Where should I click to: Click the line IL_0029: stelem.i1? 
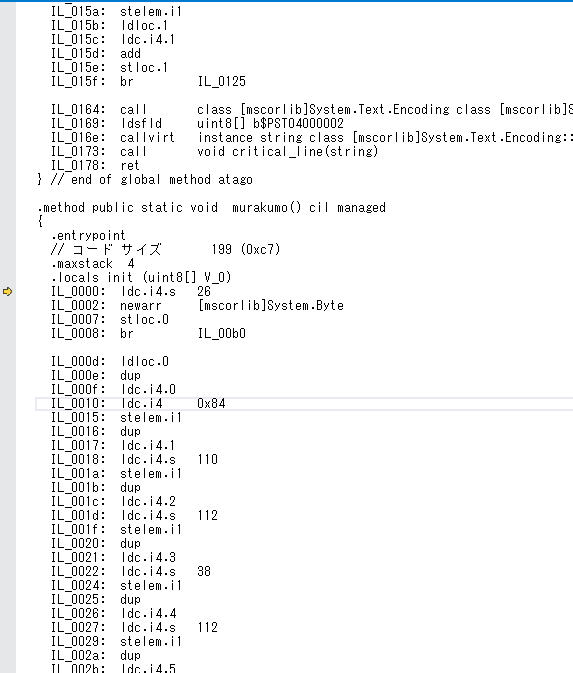[x=116, y=642]
